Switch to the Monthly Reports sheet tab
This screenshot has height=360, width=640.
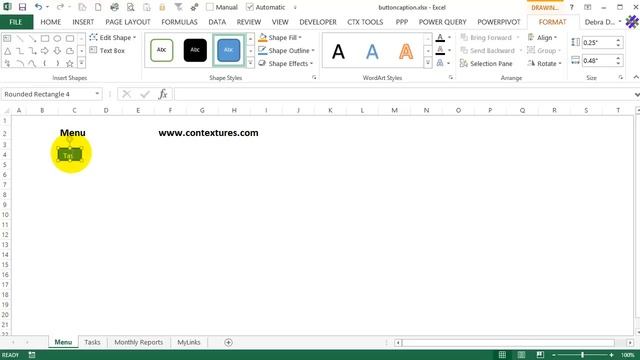pos(139,342)
